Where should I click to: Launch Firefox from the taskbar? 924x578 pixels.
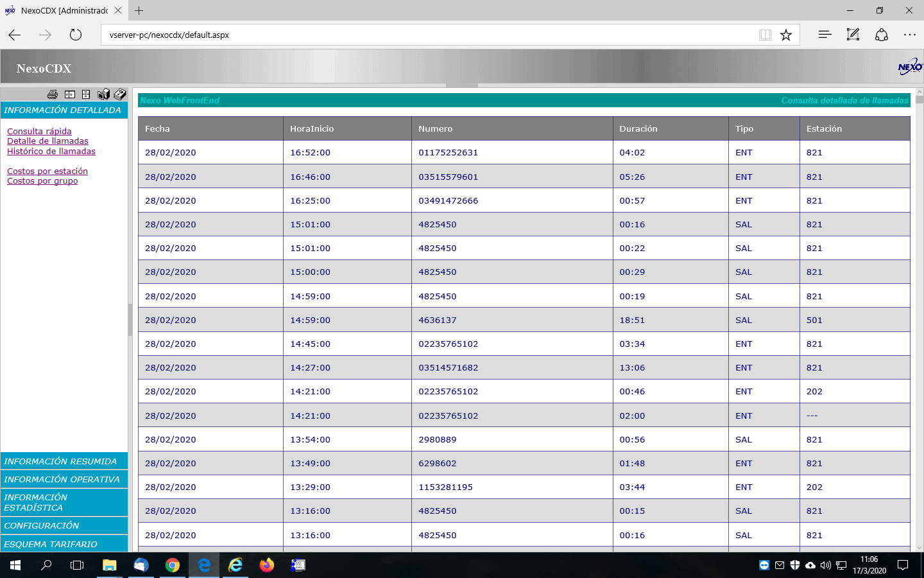coord(267,565)
